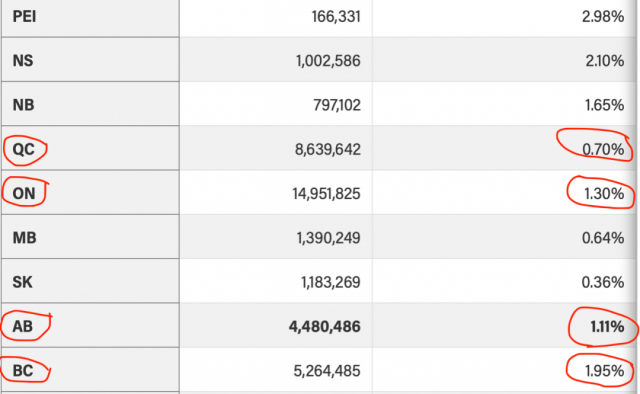Select the NS province label

coord(23,61)
